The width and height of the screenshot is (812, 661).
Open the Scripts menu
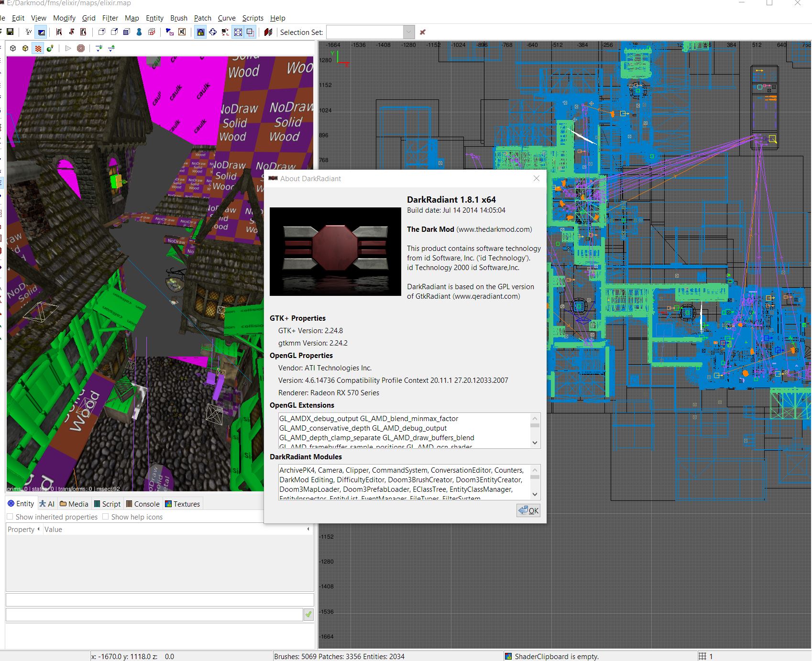[x=252, y=18]
